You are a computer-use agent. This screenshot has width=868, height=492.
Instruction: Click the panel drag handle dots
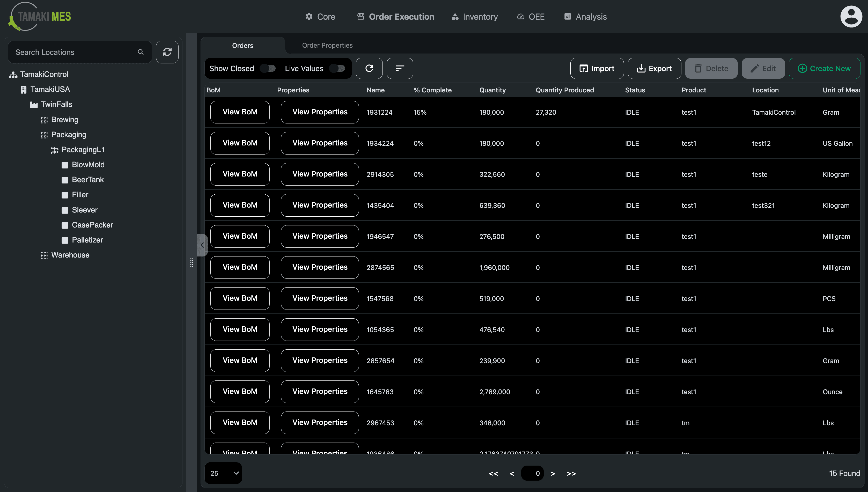[192, 262]
